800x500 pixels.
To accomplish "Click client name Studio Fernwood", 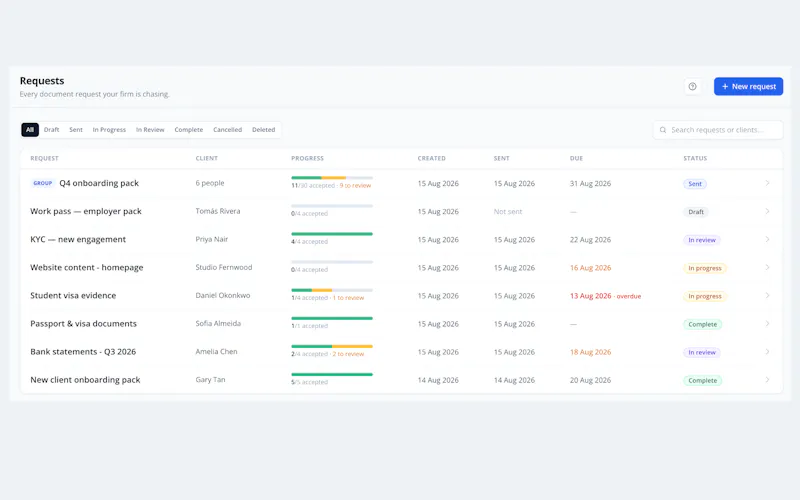I will click(x=224, y=267).
